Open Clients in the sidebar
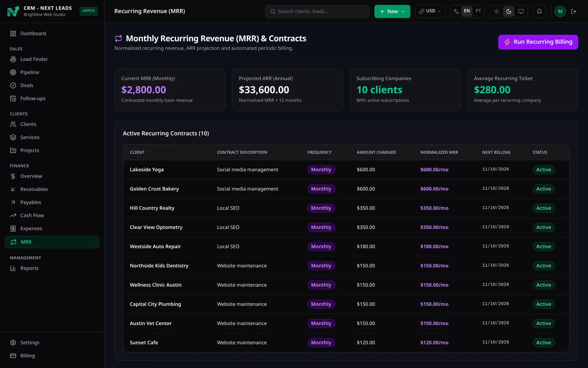This screenshot has width=588, height=368. tap(52, 124)
